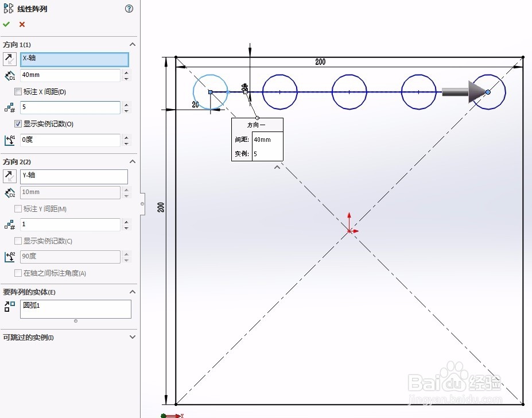This screenshot has height=418, width=532.
Task: Confirm the linear pattern with green checkmark
Action: click(6, 25)
